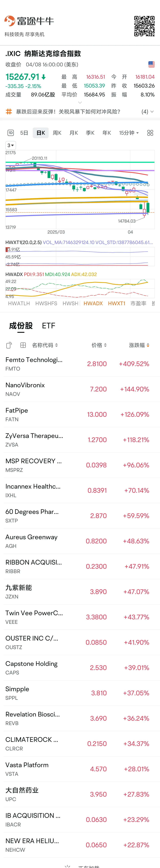
Task: Select the HWSHFS indicator
Action: (46, 303)
